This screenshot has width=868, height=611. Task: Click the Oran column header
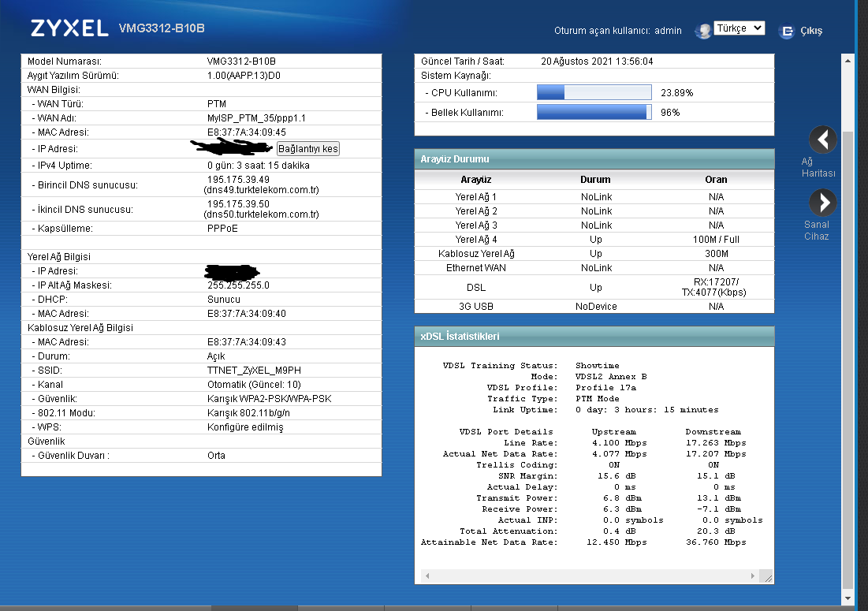tap(716, 179)
